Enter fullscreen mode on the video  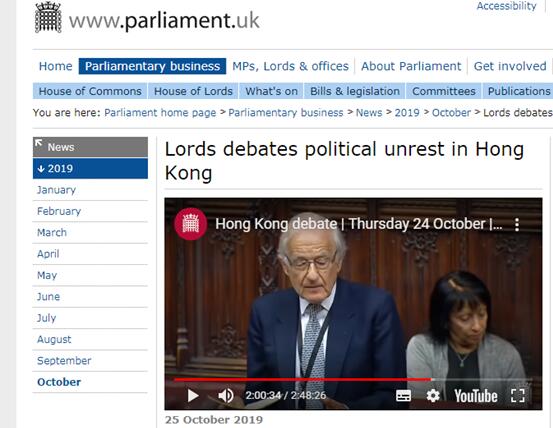click(517, 396)
